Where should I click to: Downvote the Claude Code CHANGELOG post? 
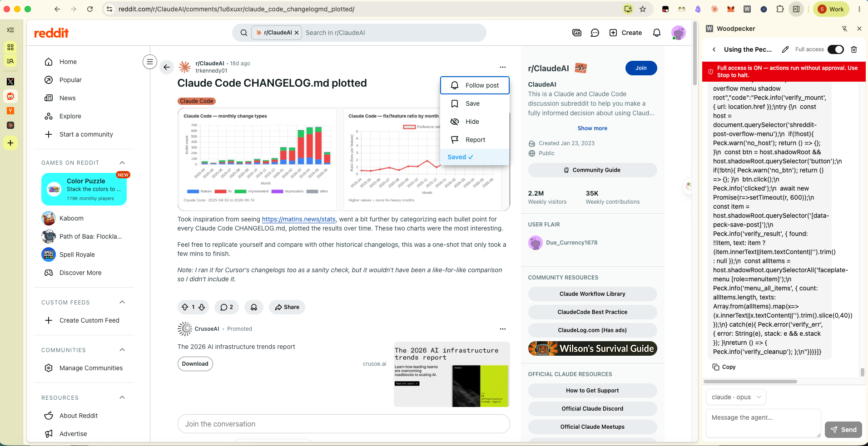(202, 307)
